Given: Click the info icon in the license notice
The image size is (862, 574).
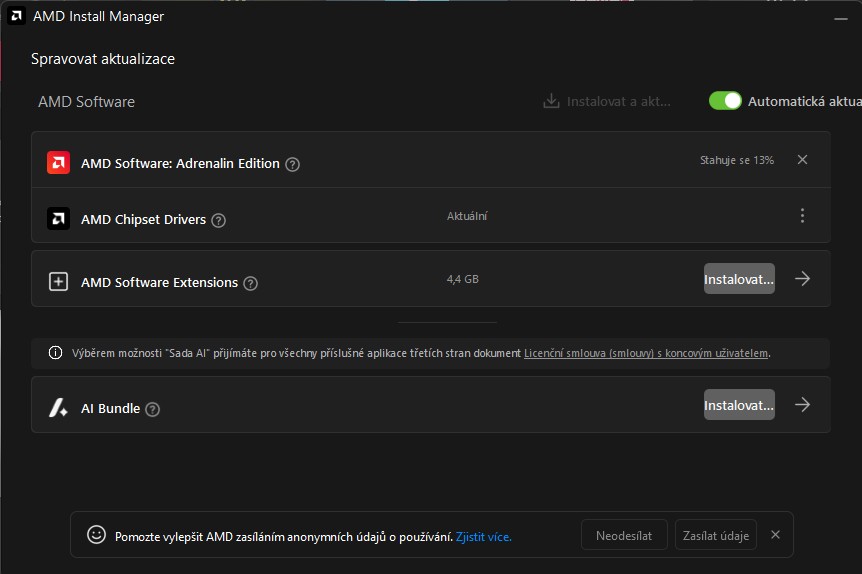Looking at the screenshot, I should (56, 352).
